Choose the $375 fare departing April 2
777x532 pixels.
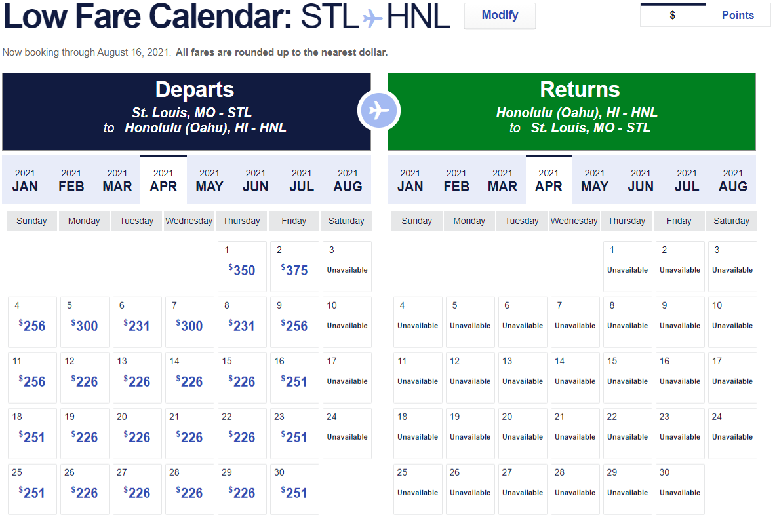(x=294, y=269)
